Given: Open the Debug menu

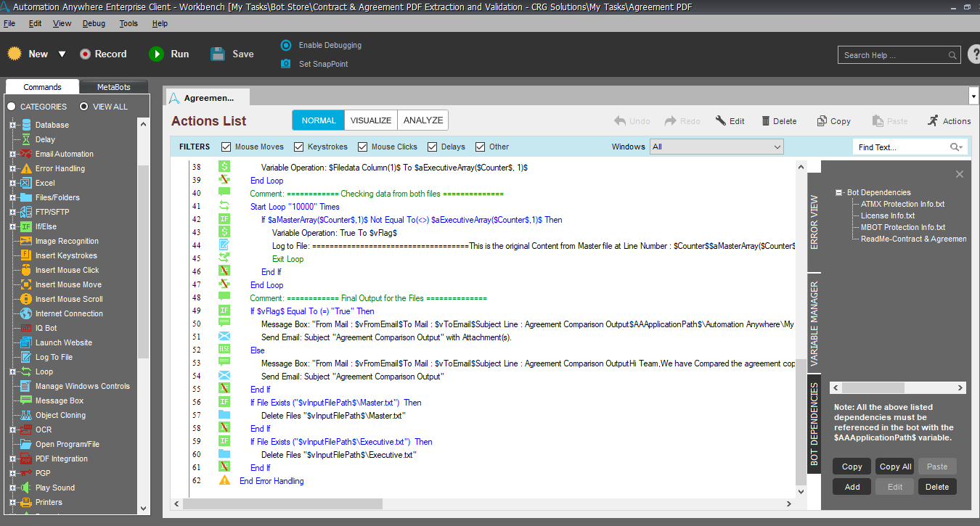Looking at the screenshot, I should [94, 23].
